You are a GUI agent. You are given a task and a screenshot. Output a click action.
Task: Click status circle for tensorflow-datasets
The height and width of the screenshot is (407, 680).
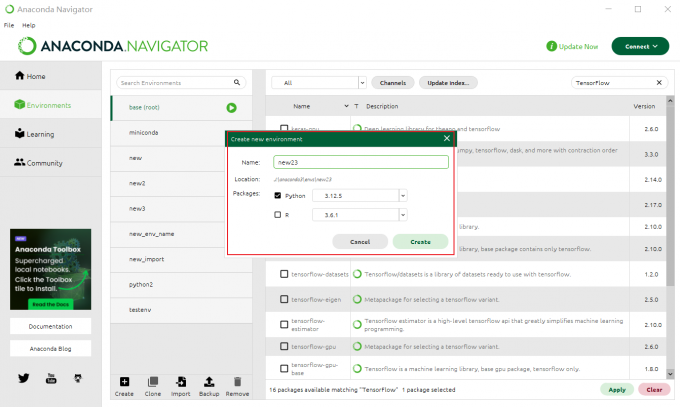tap(357, 274)
